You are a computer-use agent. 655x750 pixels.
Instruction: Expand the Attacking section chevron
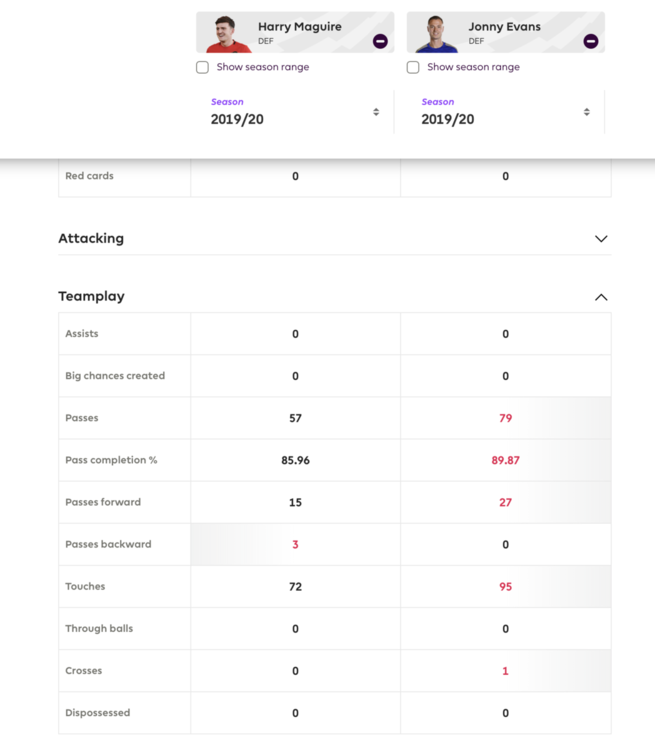click(x=601, y=239)
